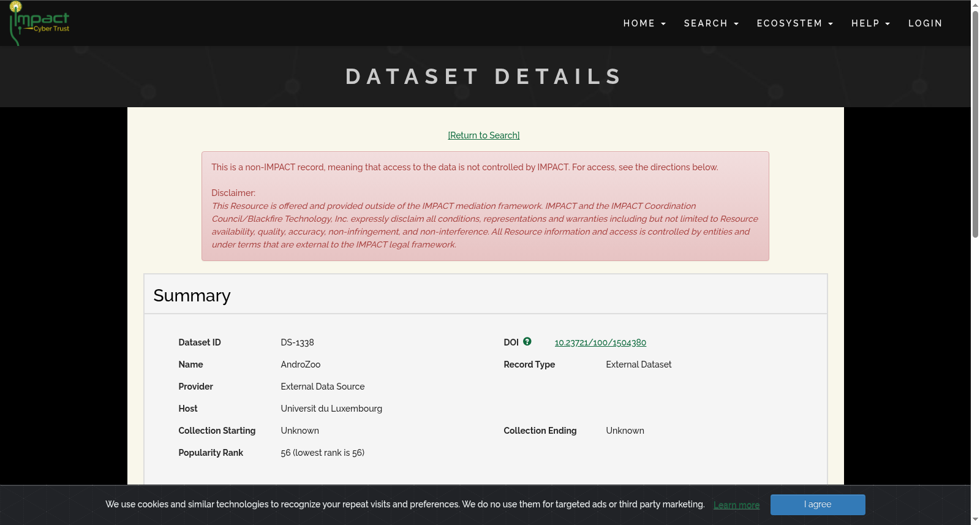Click host value Universit du Luxembourg
The image size is (980, 525).
pyautogui.click(x=331, y=409)
